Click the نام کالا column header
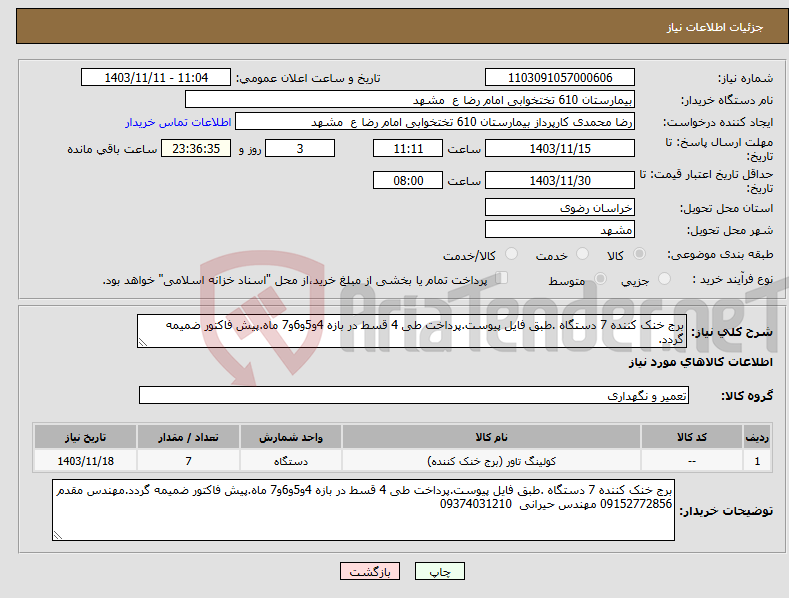This screenshot has width=789, height=598. (x=491, y=437)
